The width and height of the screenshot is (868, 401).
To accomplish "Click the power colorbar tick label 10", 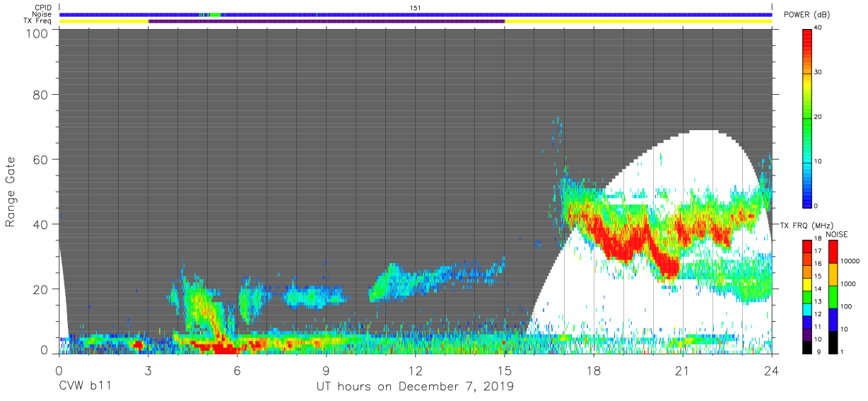I will click(819, 161).
